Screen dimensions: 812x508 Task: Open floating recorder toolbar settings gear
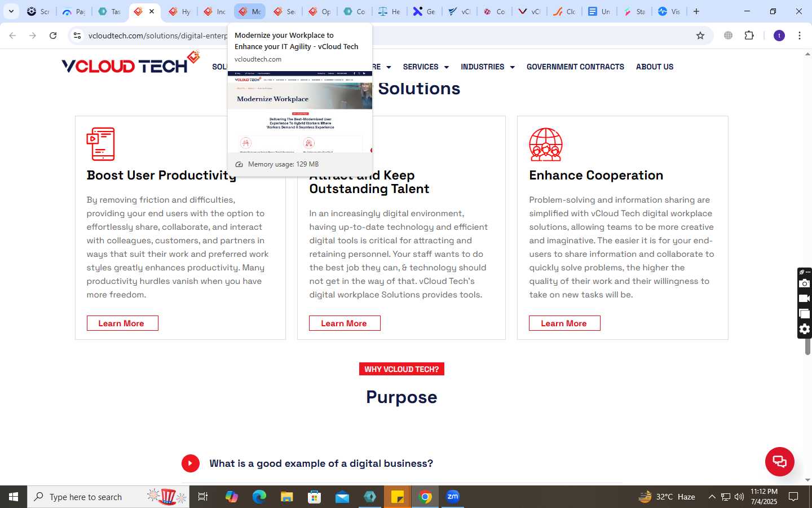coord(805,329)
